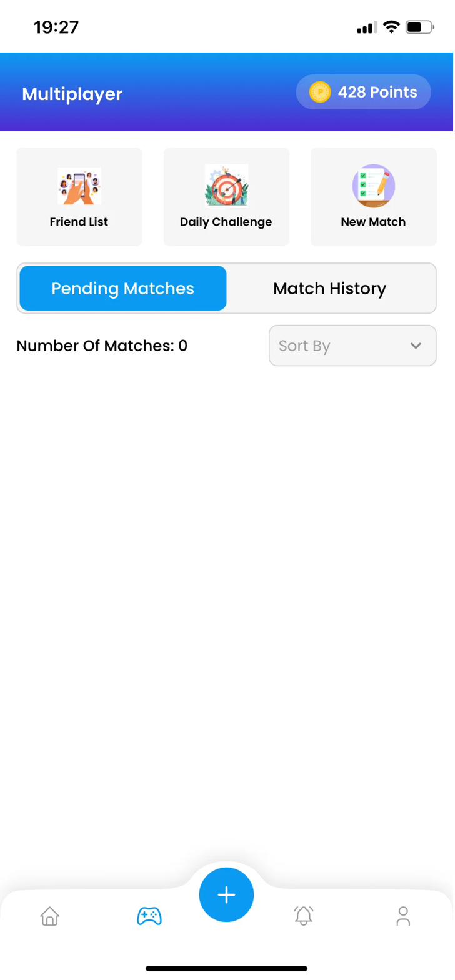Image resolution: width=455 pixels, height=980 pixels.
Task: Click the Sort By chevron arrow
Action: [416, 346]
